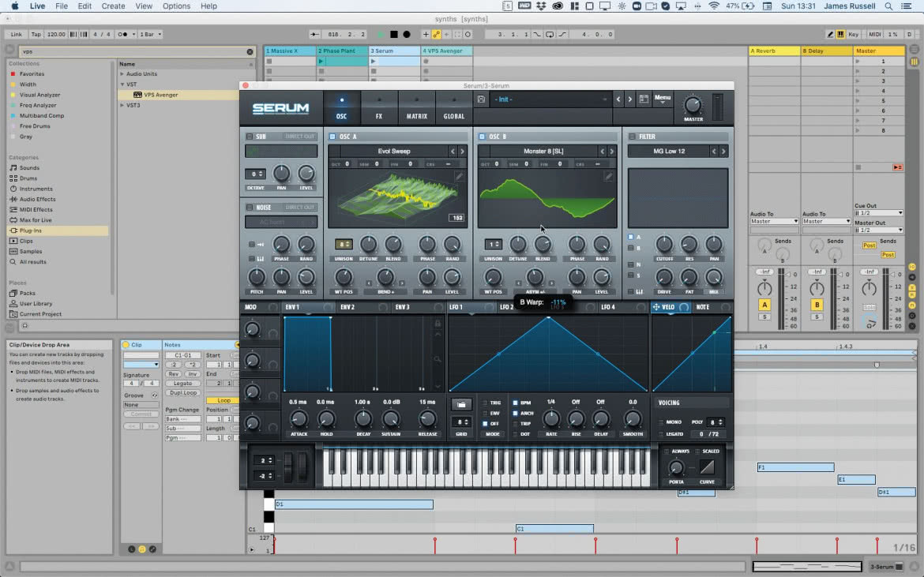Image resolution: width=924 pixels, height=577 pixels.
Task: Open the Serum GLOBAL tab
Action: point(454,107)
